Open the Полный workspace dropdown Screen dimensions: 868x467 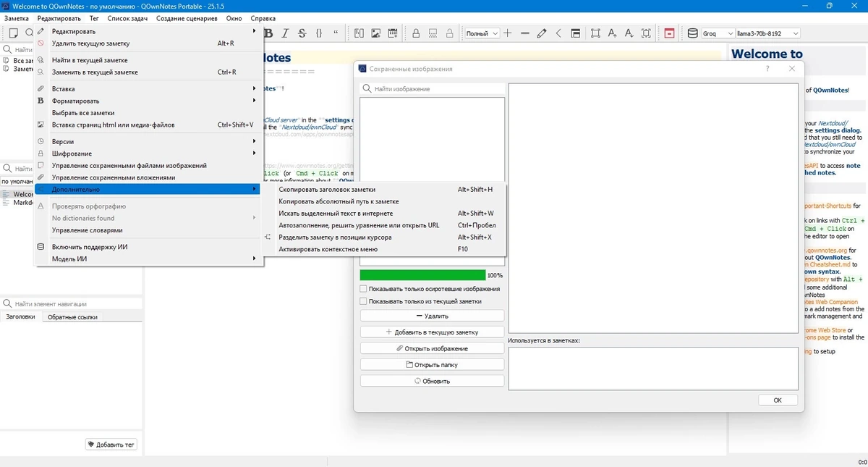[482, 33]
